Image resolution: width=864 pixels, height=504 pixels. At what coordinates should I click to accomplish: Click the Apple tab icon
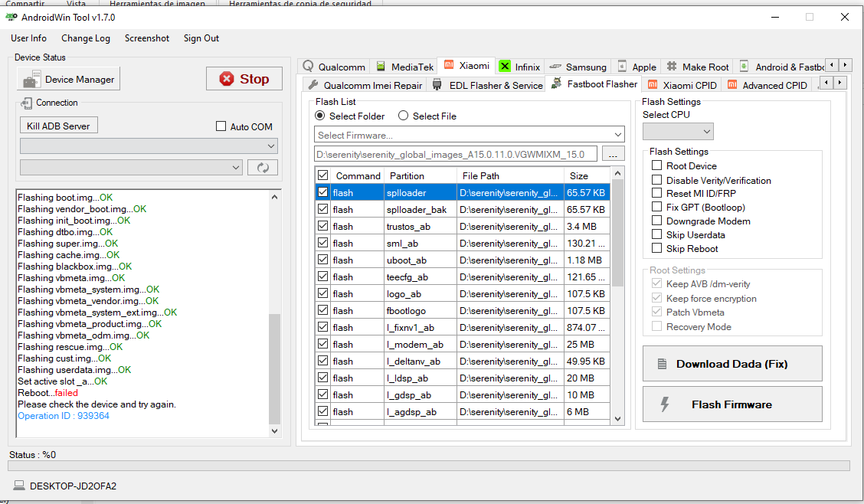click(x=622, y=66)
